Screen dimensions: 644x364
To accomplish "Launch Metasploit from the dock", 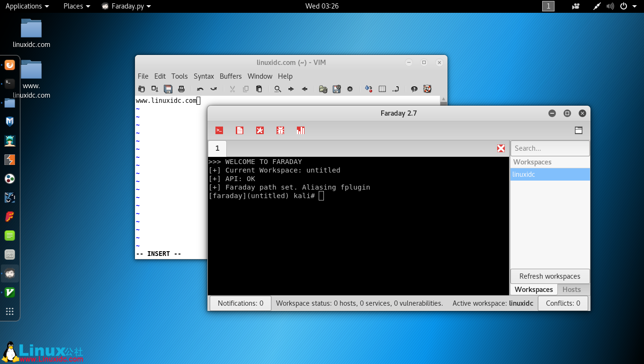I will (9, 122).
